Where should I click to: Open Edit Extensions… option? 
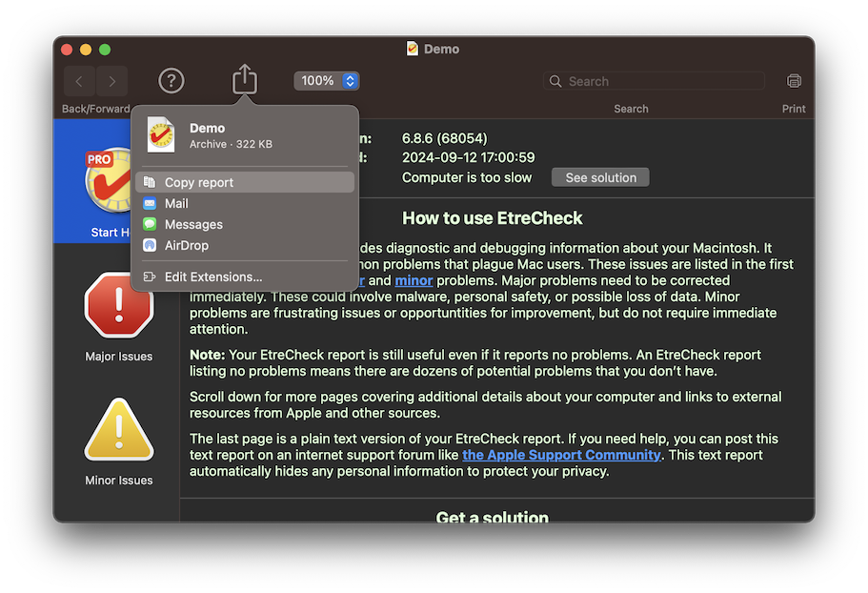pyautogui.click(x=213, y=276)
